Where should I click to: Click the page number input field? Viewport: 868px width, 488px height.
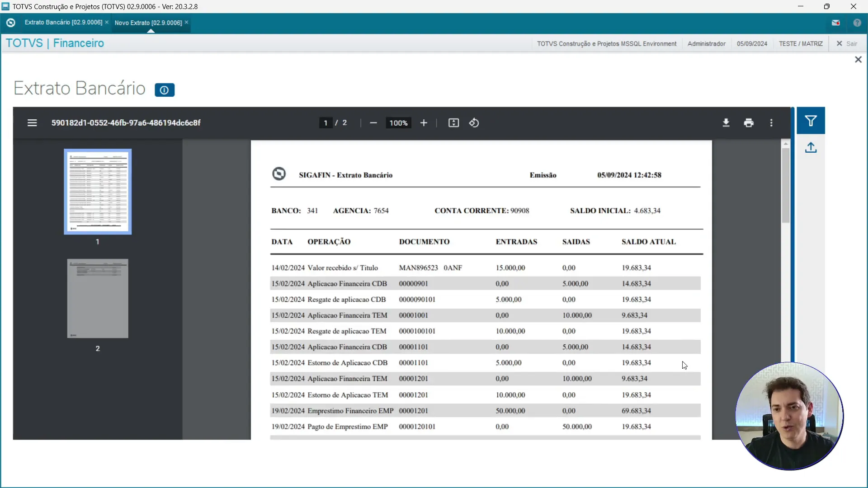(x=325, y=123)
